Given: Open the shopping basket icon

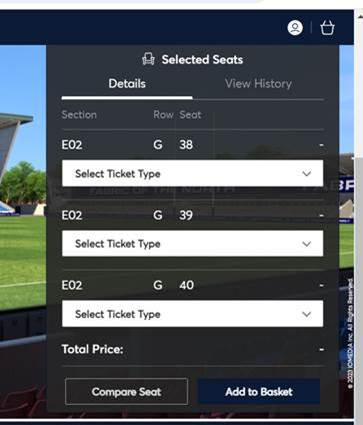Looking at the screenshot, I should pos(327,28).
